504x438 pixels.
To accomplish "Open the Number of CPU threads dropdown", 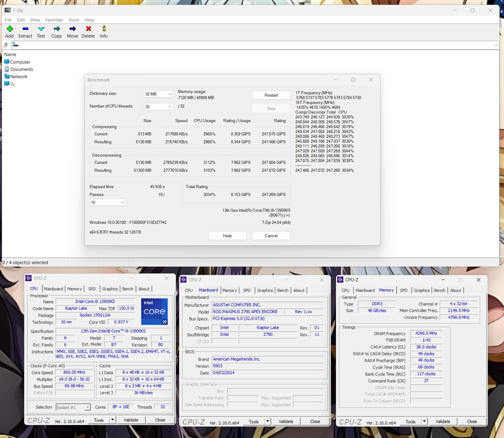I will click(x=159, y=107).
